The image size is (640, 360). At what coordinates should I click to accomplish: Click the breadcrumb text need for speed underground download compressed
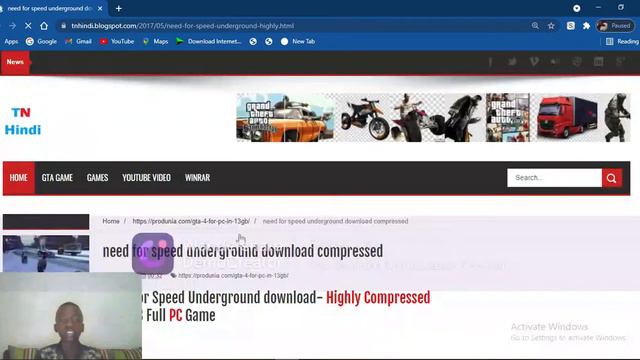pos(336,221)
